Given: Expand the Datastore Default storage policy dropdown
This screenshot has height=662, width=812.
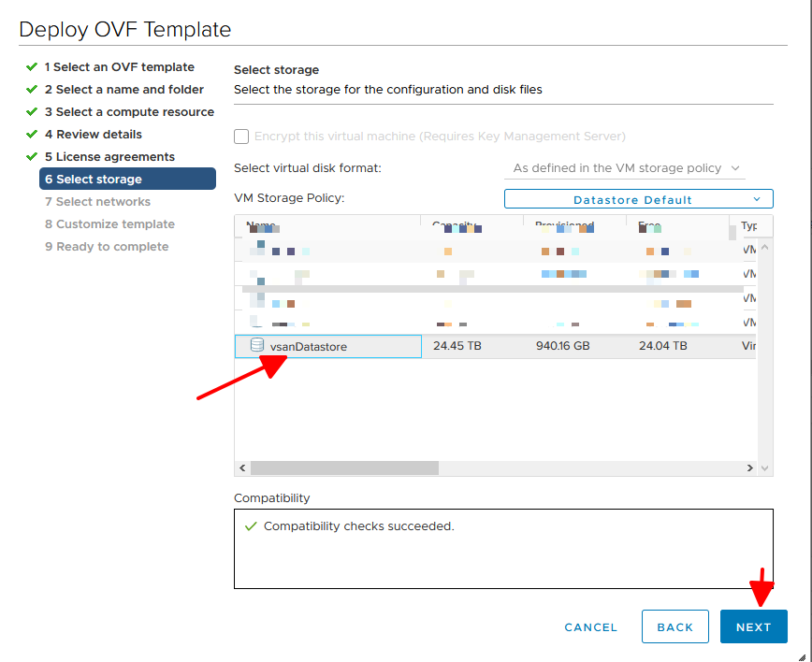Looking at the screenshot, I should [x=638, y=199].
